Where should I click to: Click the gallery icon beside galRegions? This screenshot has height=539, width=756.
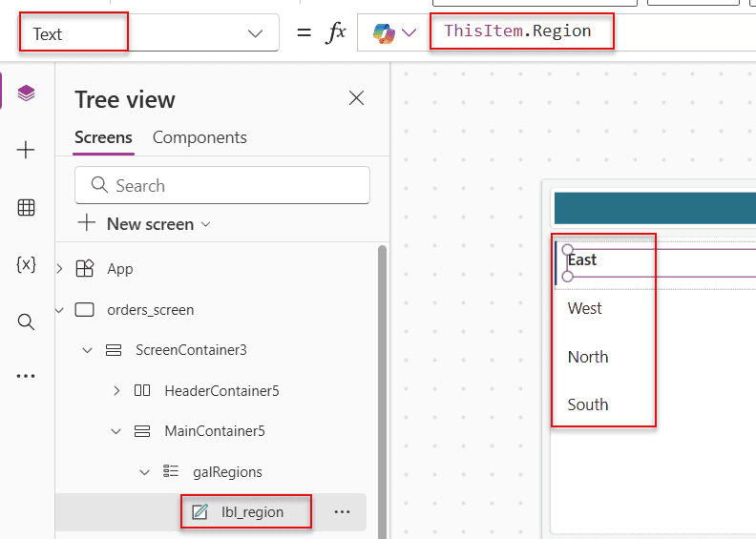171,471
